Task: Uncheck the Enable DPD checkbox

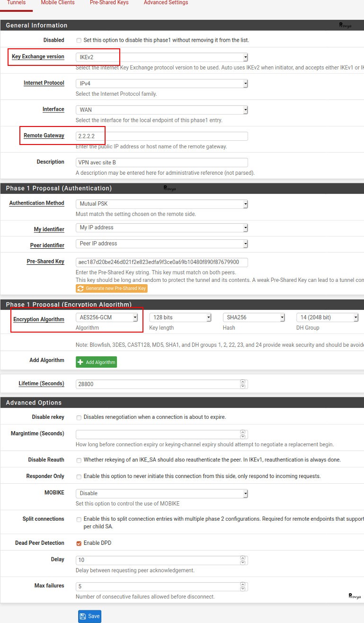Action: point(79,543)
